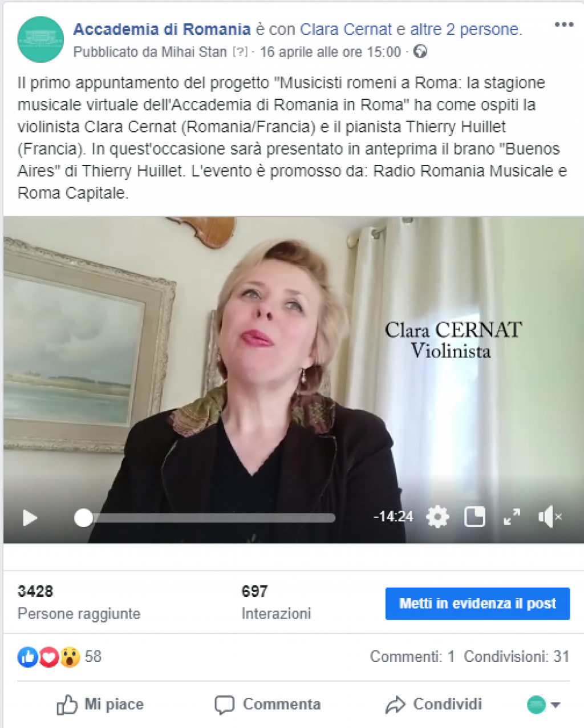Play the Clara Cernat video
The width and height of the screenshot is (584, 728).
pyautogui.click(x=30, y=517)
